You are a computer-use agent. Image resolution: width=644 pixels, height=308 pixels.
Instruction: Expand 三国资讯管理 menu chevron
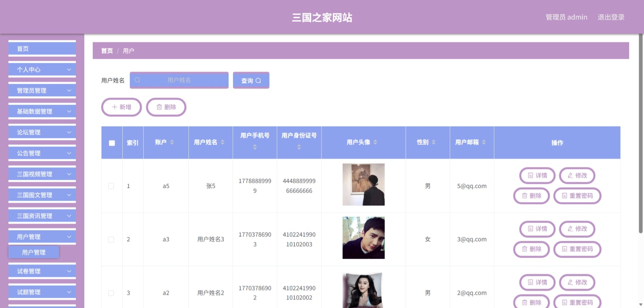coord(69,216)
